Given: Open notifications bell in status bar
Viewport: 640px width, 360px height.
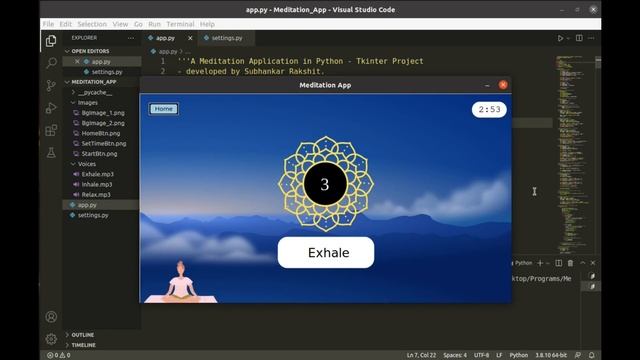Looking at the screenshot, I should (x=591, y=355).
